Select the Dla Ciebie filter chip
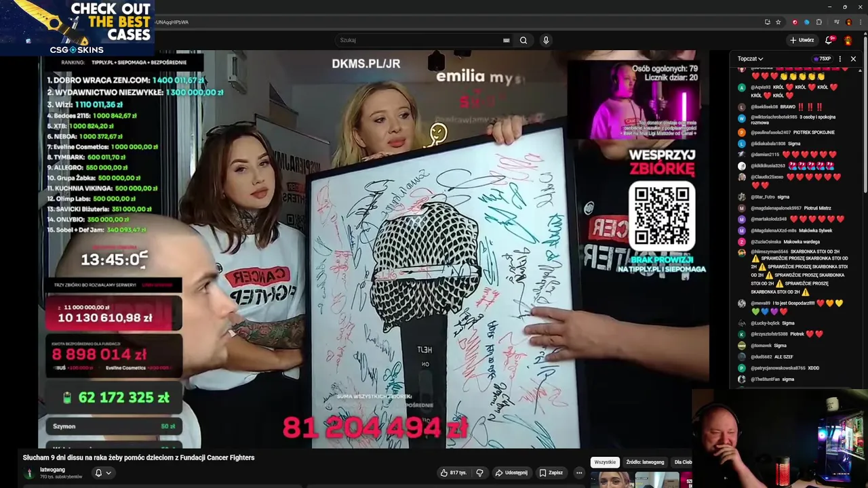Image resolution: width=868 pixels, height=488 pixels. tap(683, 462)
